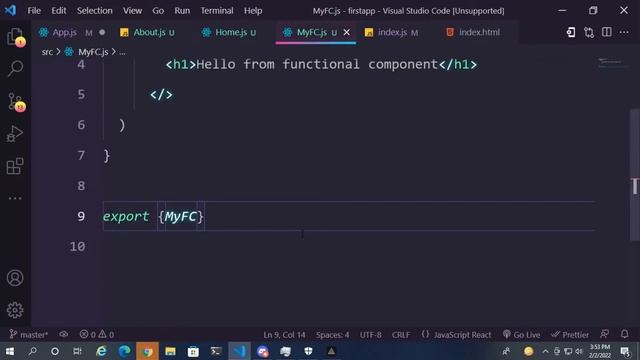Open editor More Actions ellipsis
Viewport: 640px width, 360px height.
coord(624,32)
